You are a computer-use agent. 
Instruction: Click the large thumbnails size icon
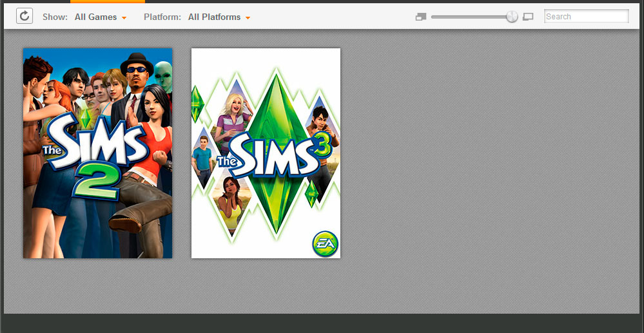coord(528,17)
